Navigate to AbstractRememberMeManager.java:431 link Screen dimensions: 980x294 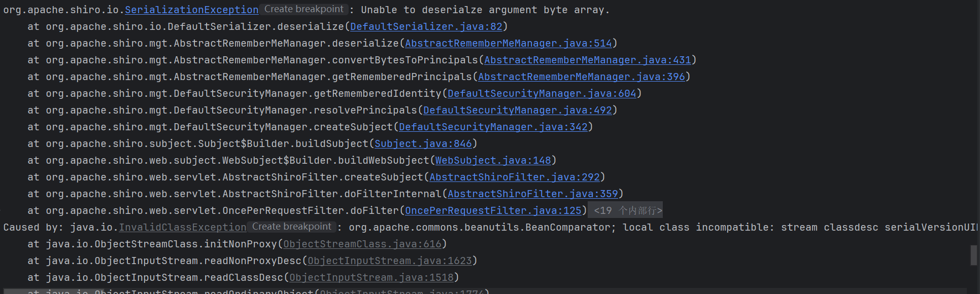[587, 60]
